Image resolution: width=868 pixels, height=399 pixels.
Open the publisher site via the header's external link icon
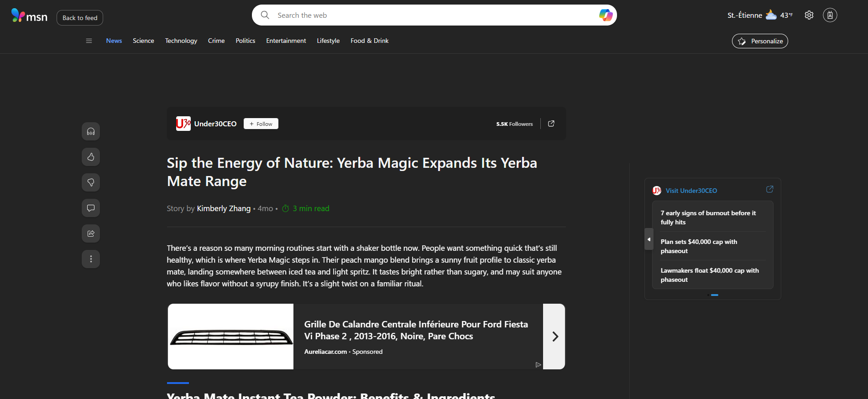551,124
